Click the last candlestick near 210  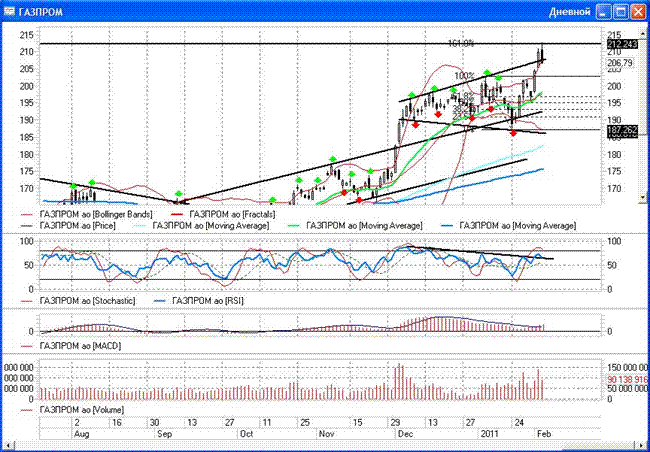coord(542,54)
